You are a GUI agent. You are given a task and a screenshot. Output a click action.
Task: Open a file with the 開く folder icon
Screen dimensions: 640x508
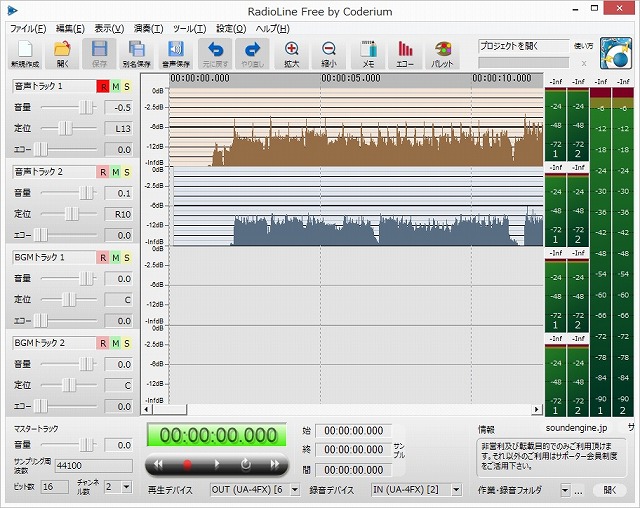coord(62,54)
